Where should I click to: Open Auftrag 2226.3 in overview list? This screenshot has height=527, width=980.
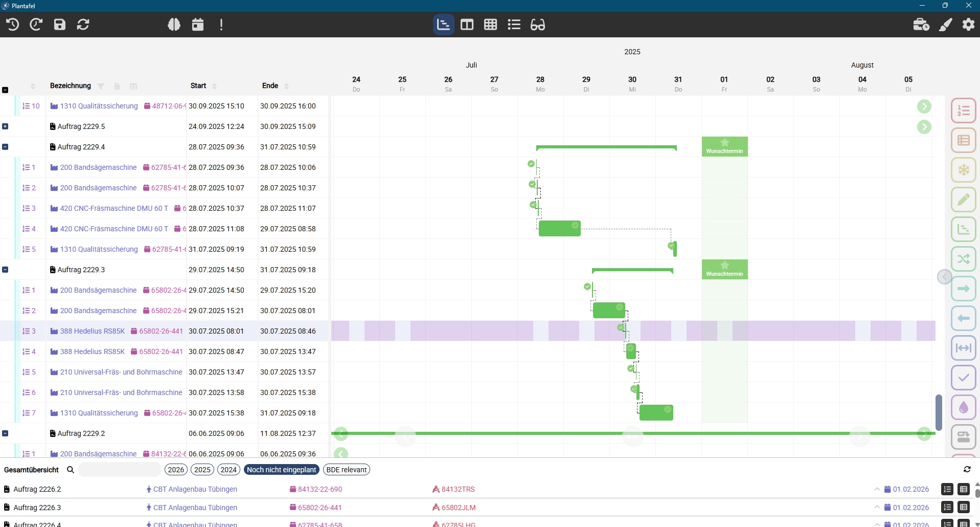click(37, 508)
